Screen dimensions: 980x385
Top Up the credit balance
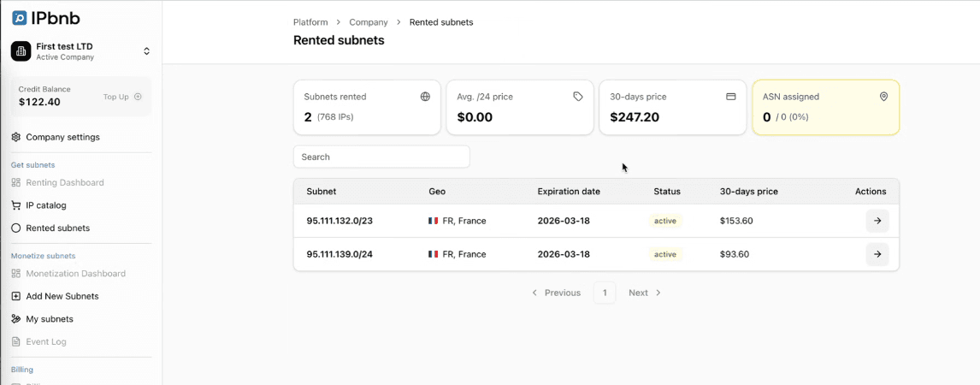coord(122,97)
